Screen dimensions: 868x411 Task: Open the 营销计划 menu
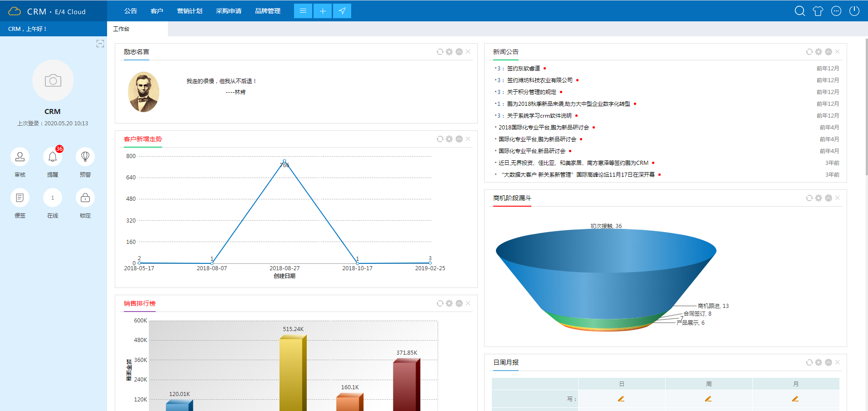(x=190, y=11)
